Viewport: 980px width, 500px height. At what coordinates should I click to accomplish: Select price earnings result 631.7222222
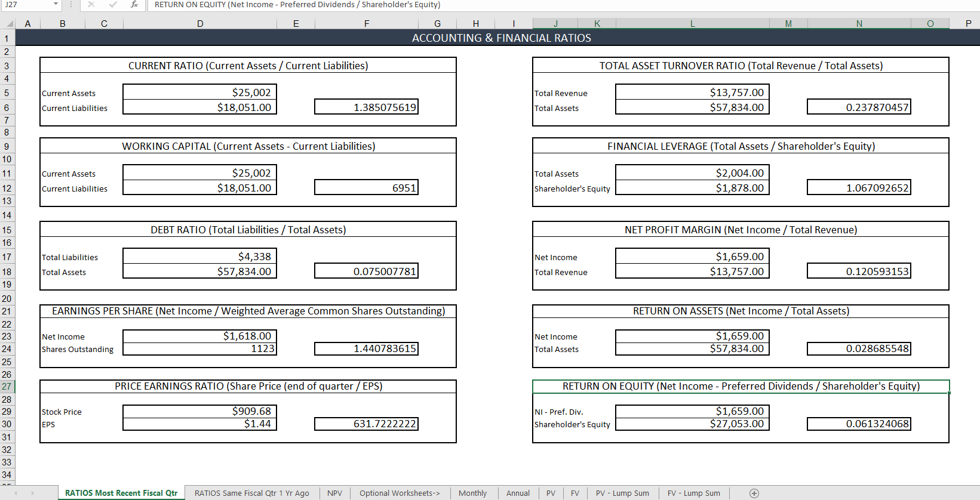point(367,424)
